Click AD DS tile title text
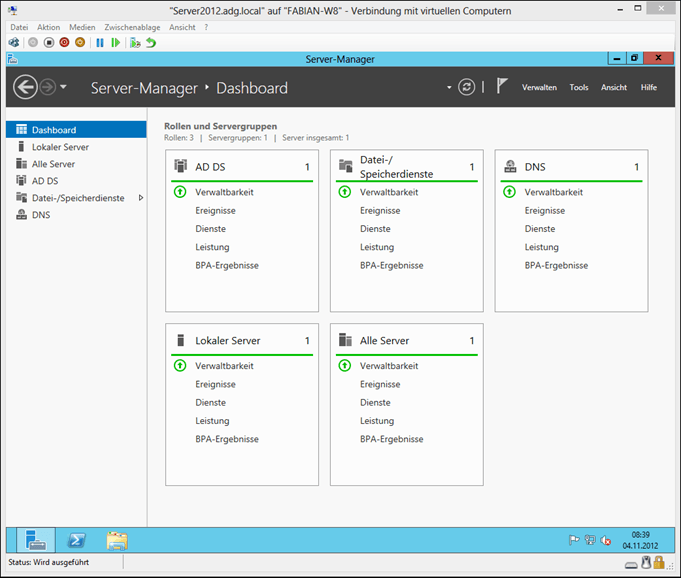 [x=210, y=167]
